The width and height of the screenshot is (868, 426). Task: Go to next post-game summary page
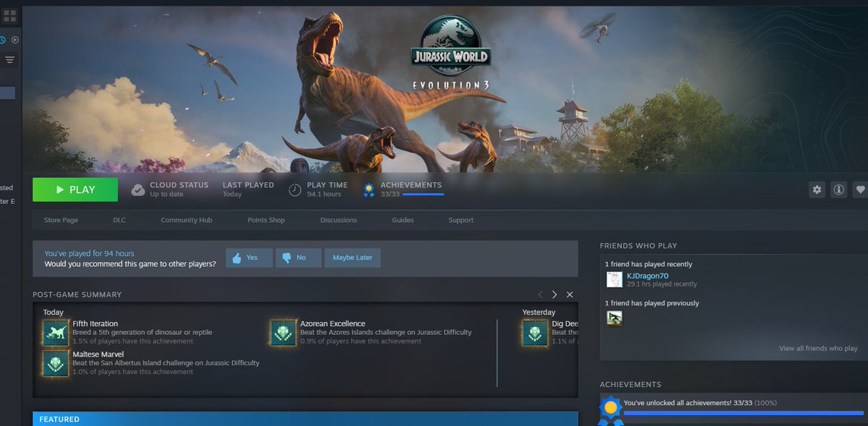click(555, 294)
